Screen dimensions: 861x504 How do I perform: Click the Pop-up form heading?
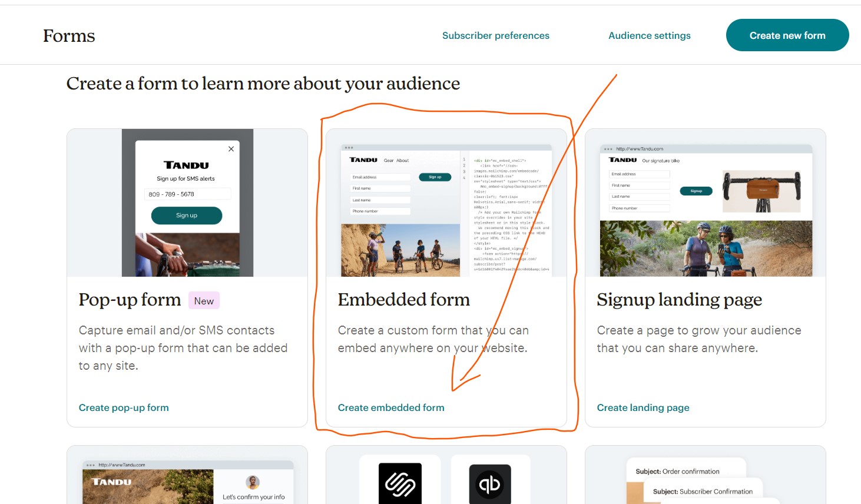[x=130, y=300]
